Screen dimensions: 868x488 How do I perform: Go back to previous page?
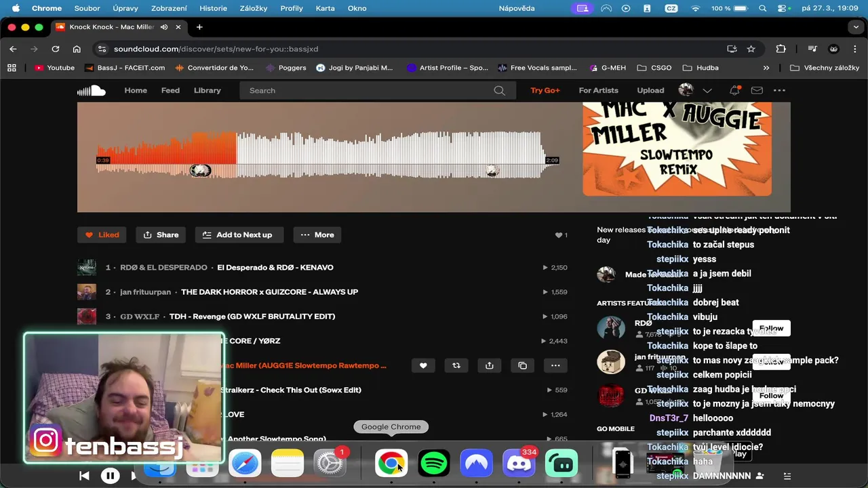tap(13, 49)
